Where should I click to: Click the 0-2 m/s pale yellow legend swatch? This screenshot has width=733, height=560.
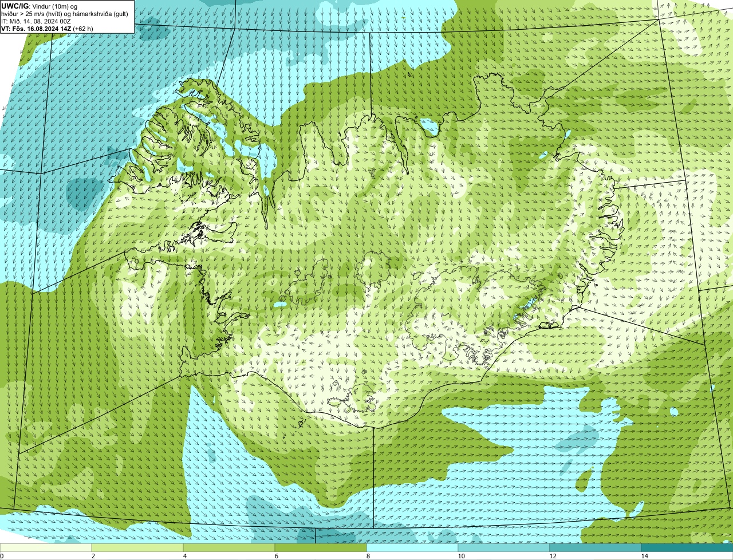pos(46,547)
